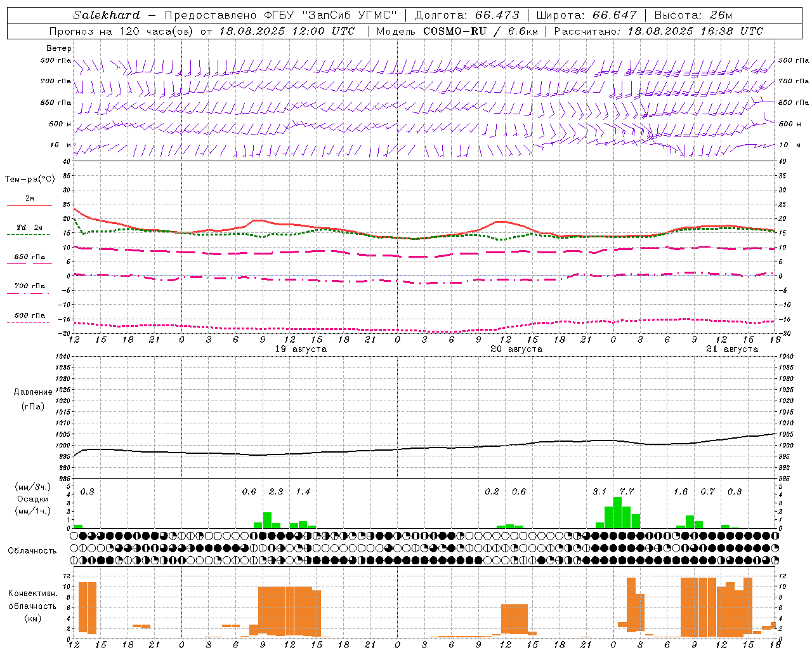
Task: Click the green dashed sample under 'Td 2м'
Action: pos(28,235)
